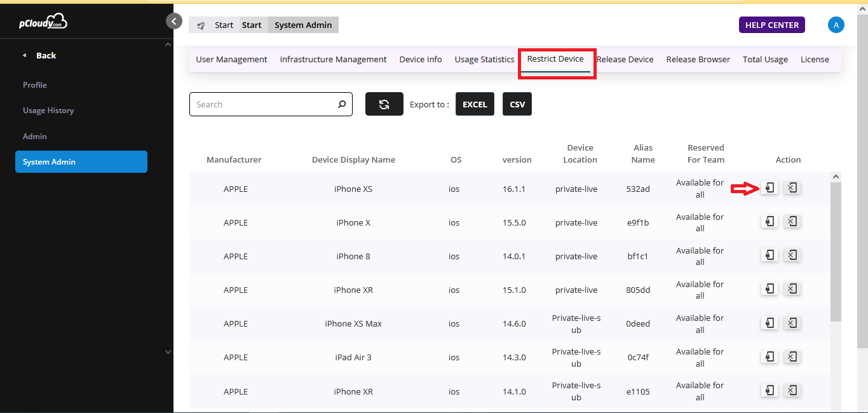Screen dimensions: 868x413
Task: Collapse the sidebar with the arrow button
Action: click(173, 21)
